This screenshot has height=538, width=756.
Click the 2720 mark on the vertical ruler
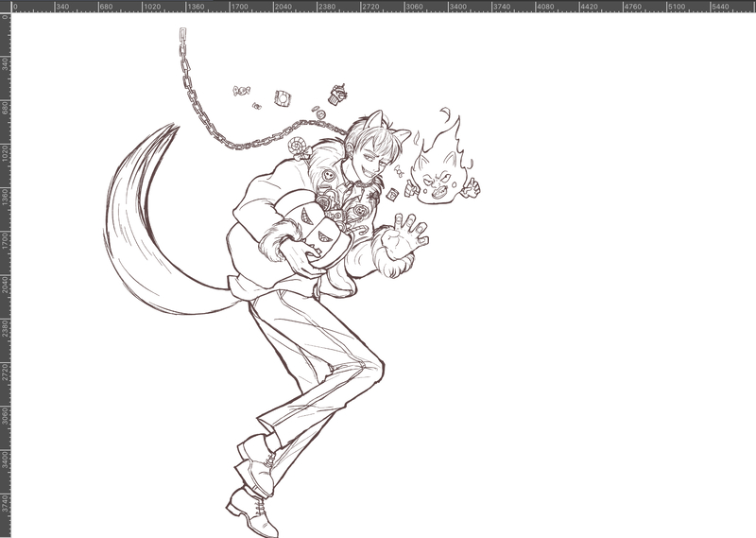tap(6, 372)
